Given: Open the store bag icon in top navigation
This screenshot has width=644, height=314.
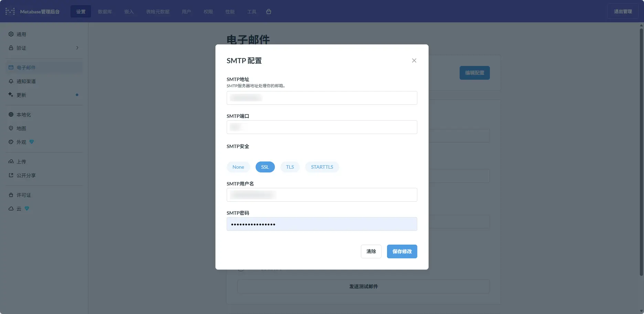Looking at the screenshot, I should (x=269, y=11).
